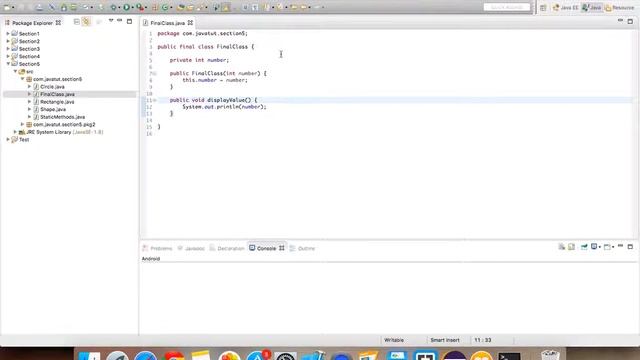Open the Javadoc tab

(x=191, y=248)
